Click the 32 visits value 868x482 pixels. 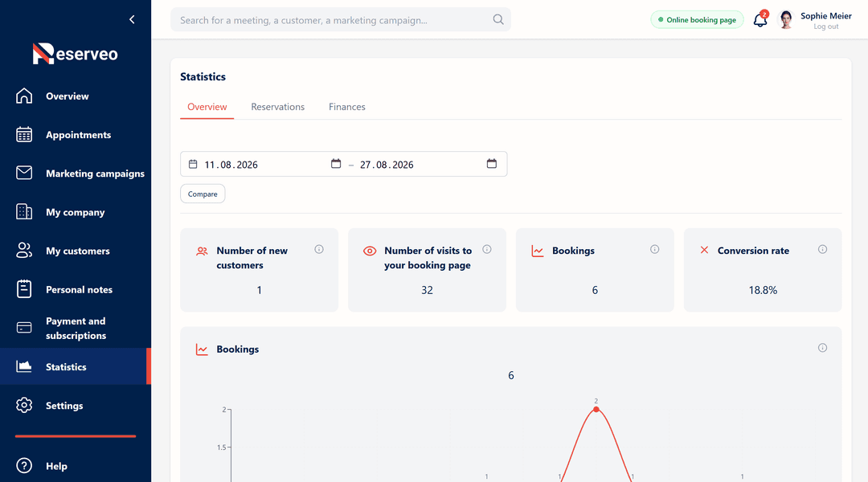tap(427, 290)
